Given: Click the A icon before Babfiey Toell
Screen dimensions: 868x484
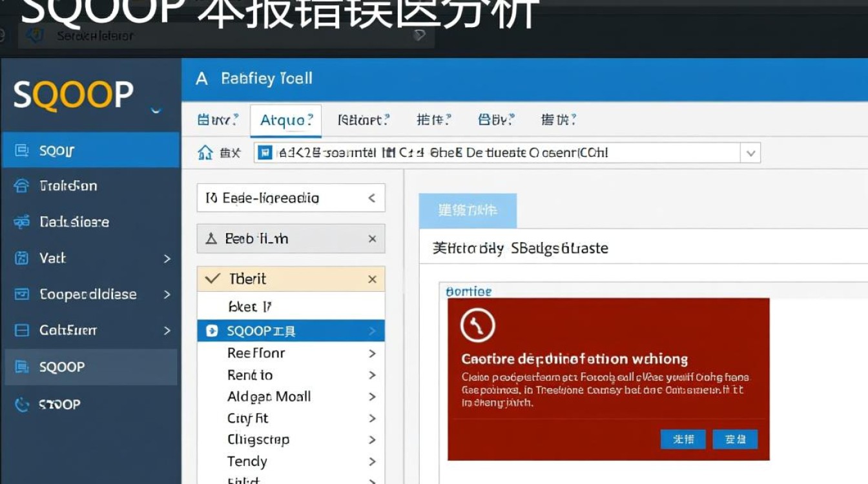Looking at the screenshot, I should 201,79.
